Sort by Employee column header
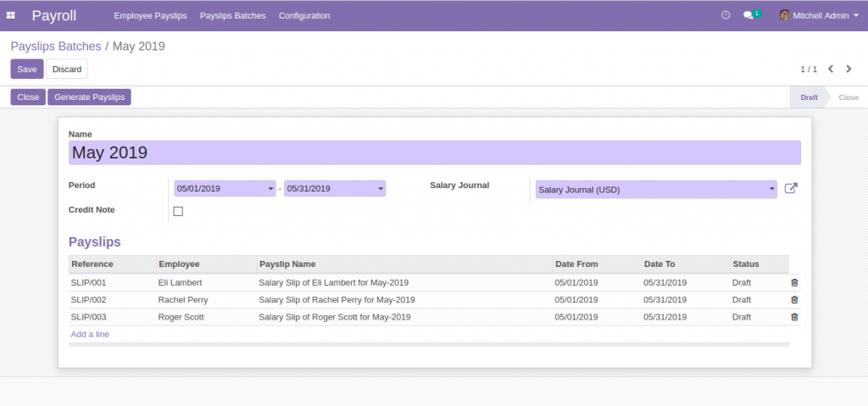 [207, 264]
